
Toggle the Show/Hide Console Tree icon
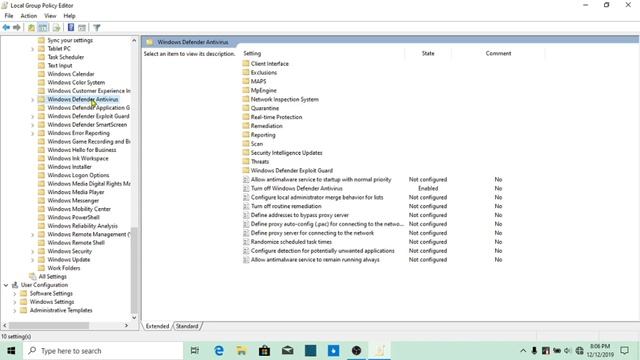43,27
